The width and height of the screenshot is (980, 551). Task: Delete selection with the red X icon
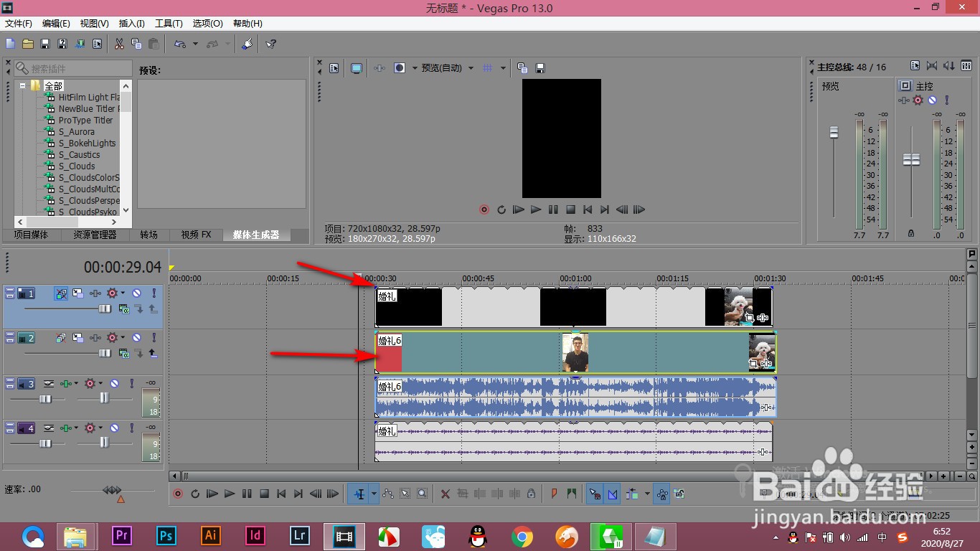click(446, 494)
